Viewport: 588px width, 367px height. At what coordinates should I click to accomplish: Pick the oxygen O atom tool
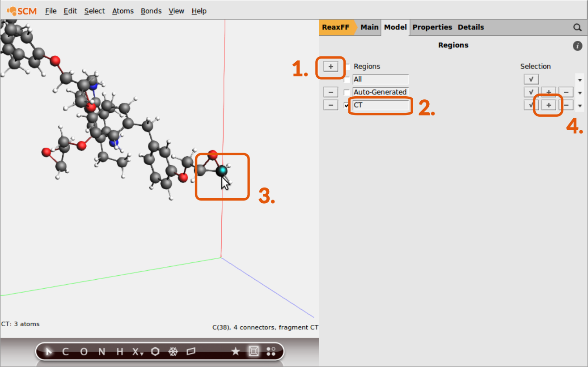click(x=84, y=352)
